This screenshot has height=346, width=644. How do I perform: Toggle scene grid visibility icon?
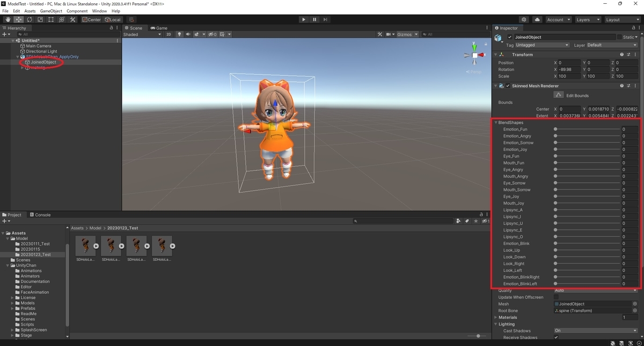(x=222, y=34)
